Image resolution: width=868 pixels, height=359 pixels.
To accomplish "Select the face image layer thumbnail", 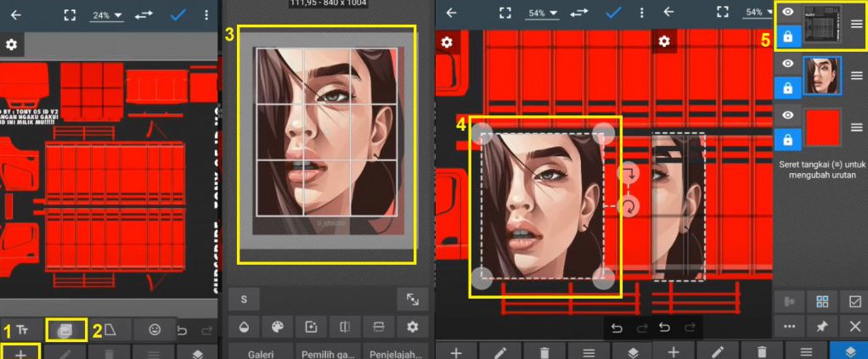I will click(823, 76).
